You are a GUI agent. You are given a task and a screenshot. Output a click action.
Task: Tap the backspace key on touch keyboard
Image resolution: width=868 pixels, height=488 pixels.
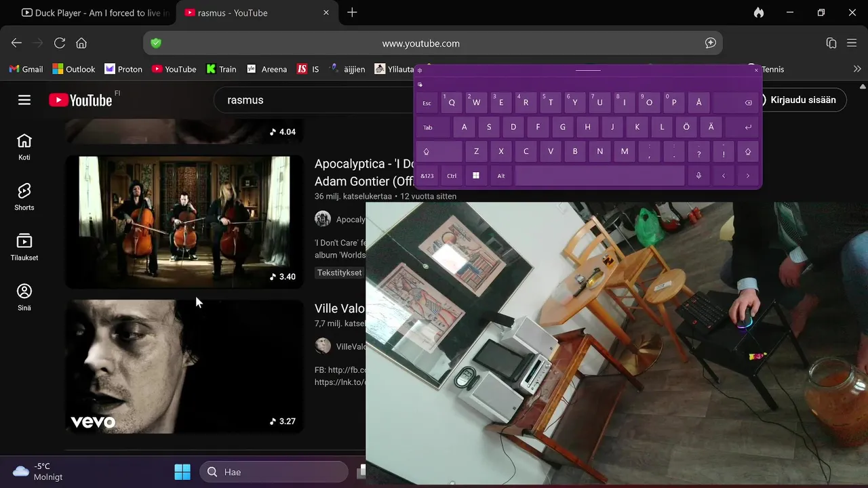click(736, 102)
